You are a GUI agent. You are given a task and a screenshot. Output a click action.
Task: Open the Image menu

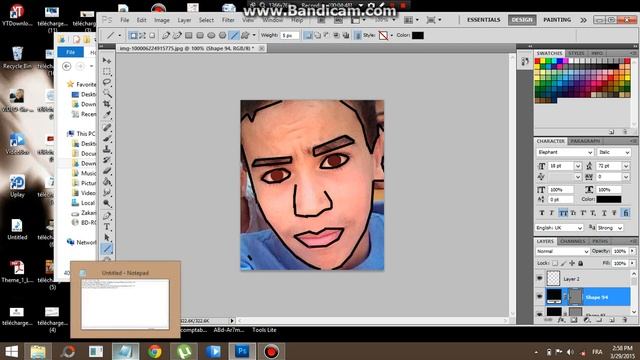162,20
